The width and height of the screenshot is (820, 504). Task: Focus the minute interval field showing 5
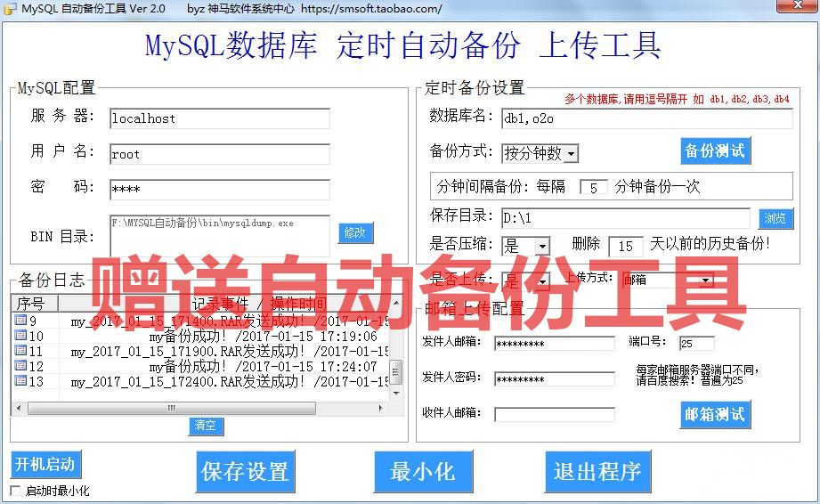(594, 188)
